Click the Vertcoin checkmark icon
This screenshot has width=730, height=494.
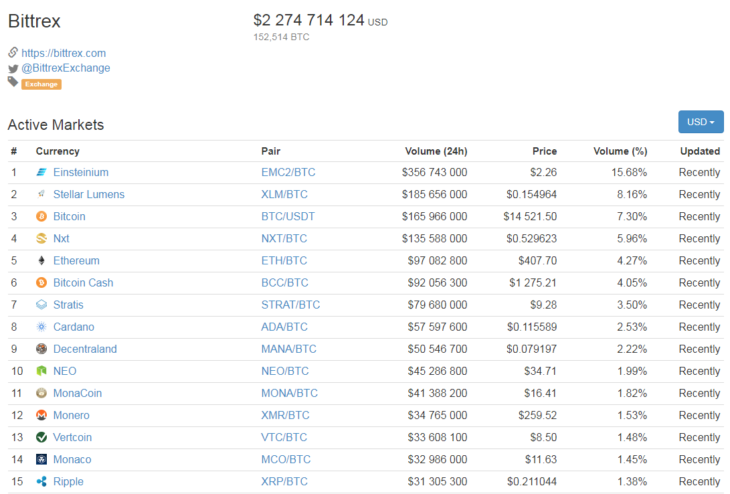point(41,437)
